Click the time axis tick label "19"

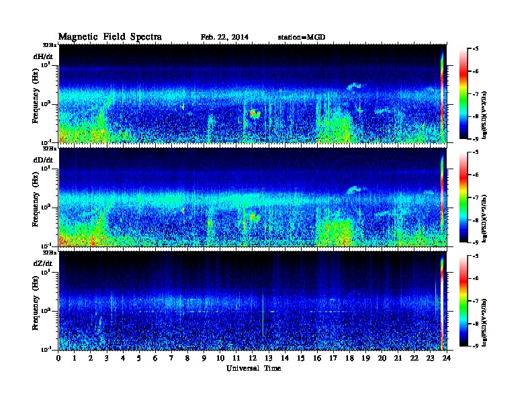click(365, 358)
